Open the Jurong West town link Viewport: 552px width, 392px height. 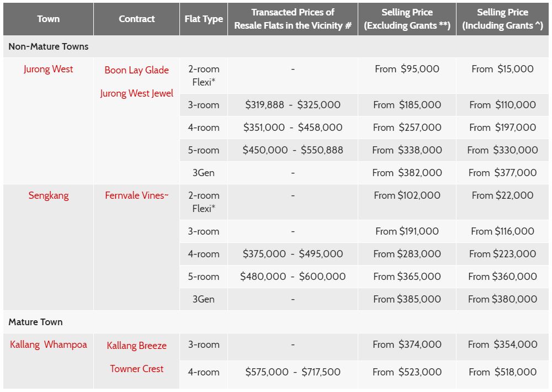click(x=49, y=69)
